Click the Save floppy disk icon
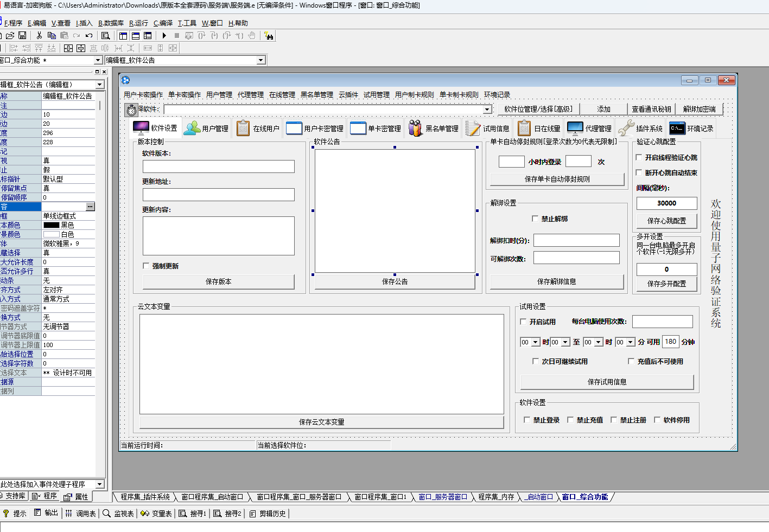This screenshot has width=769, height=532. pos(22,36)
